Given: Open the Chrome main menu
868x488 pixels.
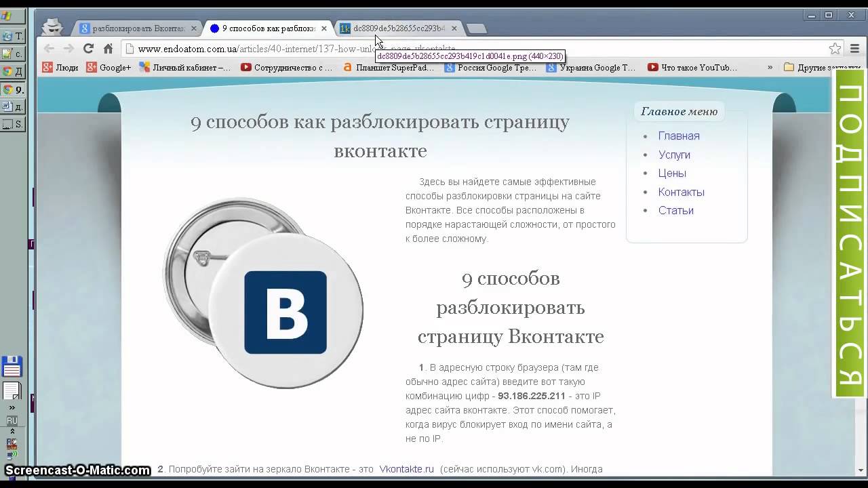Looking at the screenshot, I should click(x=855, y=49).
